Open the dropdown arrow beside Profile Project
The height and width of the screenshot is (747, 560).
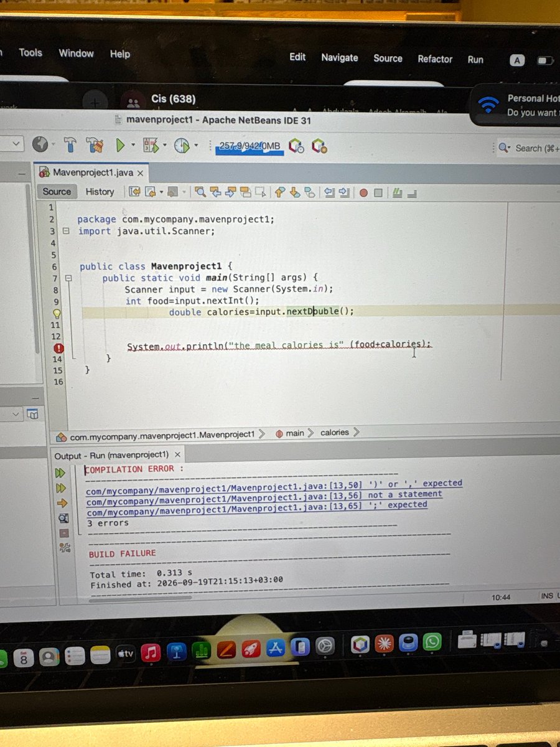coord(195,146)
